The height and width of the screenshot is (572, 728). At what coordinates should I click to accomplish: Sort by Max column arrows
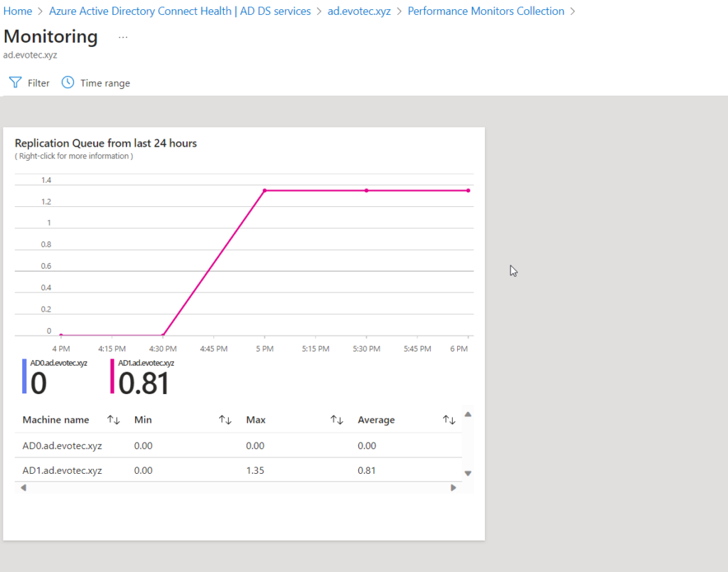(337, 420)
